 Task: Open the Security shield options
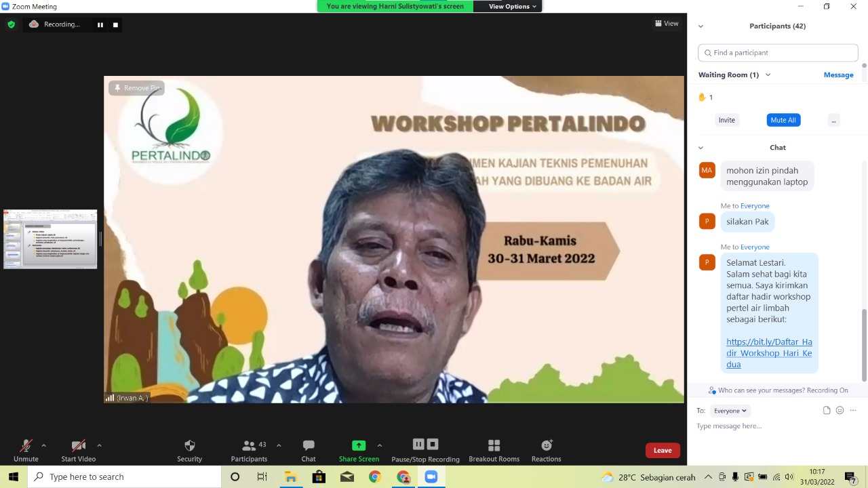point(189,450)
